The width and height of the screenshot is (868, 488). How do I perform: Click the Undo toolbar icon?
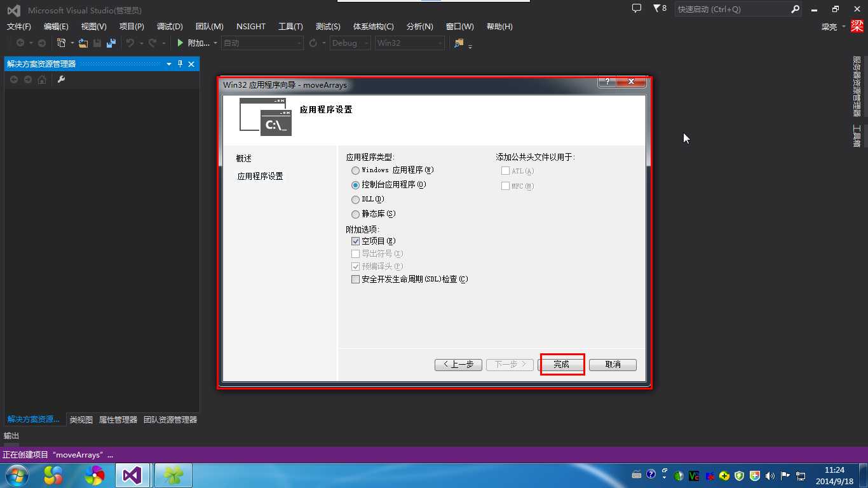[130, 43]
